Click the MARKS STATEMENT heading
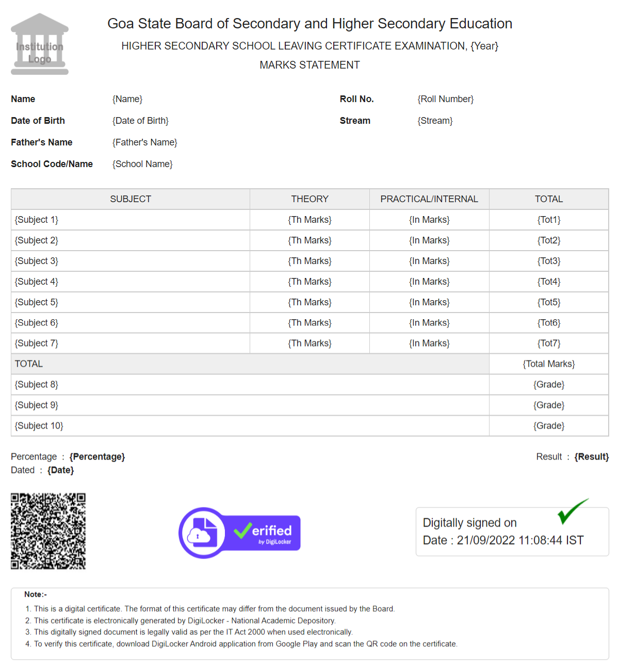Image resolution: width=619 pixels, height=672 pixels. pos(309,65)
